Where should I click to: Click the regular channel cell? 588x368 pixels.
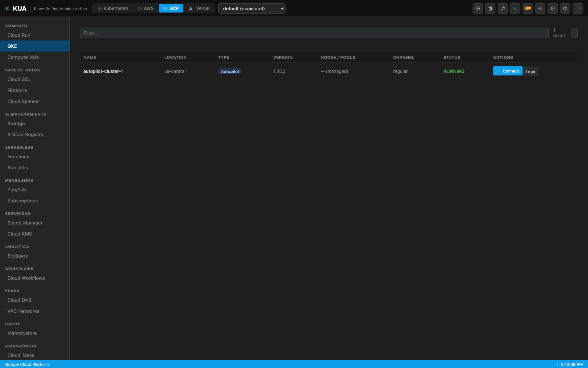(x=400, y=71)
